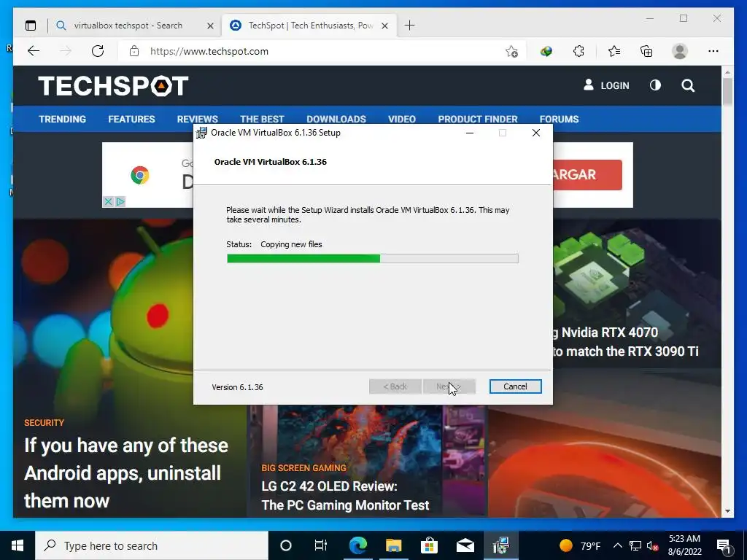Open the FEATURES menu item
747x560 pixels.
(131, 119)
